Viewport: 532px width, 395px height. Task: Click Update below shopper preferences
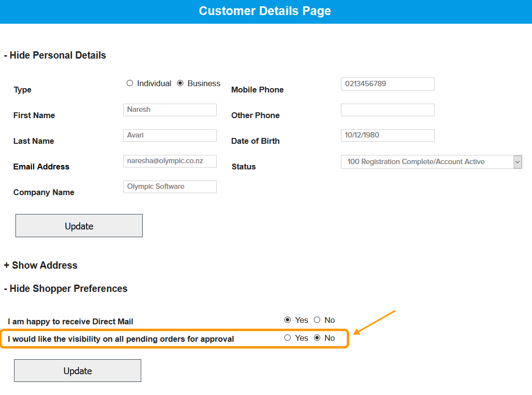pos(77,370)
